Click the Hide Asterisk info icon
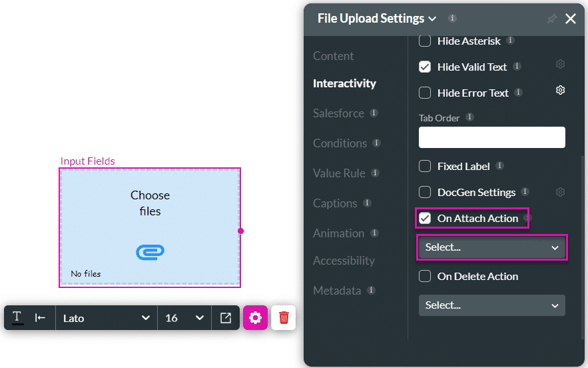 (x=510, y=40)
